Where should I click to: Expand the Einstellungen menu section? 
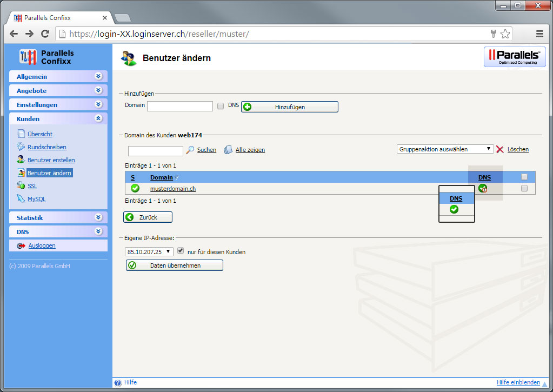coord(58,105)
